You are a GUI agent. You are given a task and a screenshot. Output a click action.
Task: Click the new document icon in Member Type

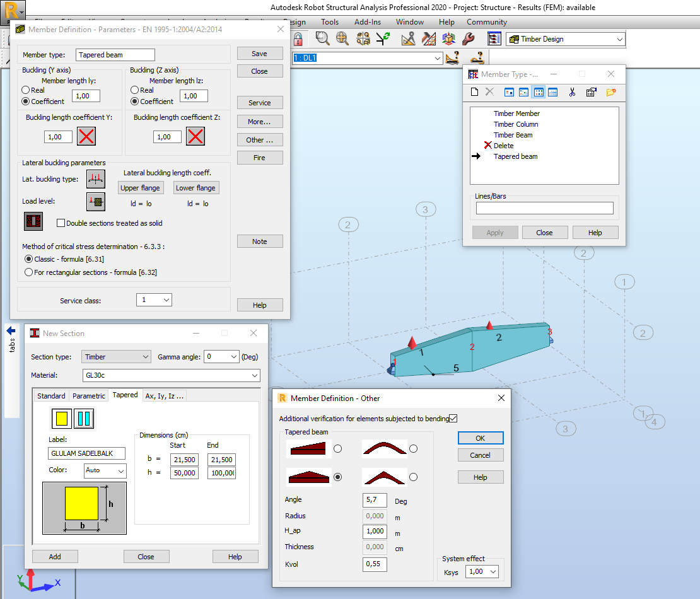coord(475,92)
